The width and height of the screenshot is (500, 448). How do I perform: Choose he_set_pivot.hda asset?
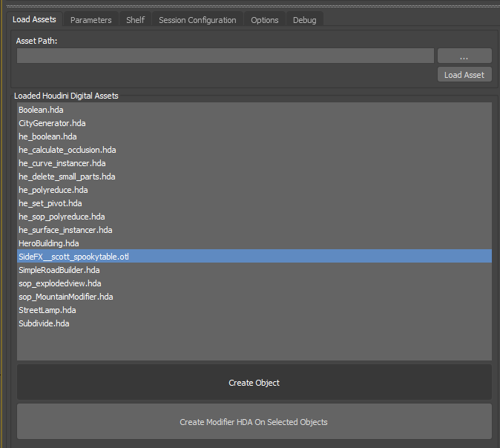pos(50,203)
